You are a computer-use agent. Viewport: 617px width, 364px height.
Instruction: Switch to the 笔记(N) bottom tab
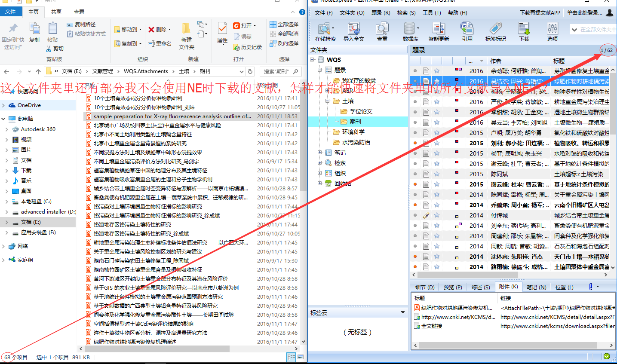(x=537, y=287)
